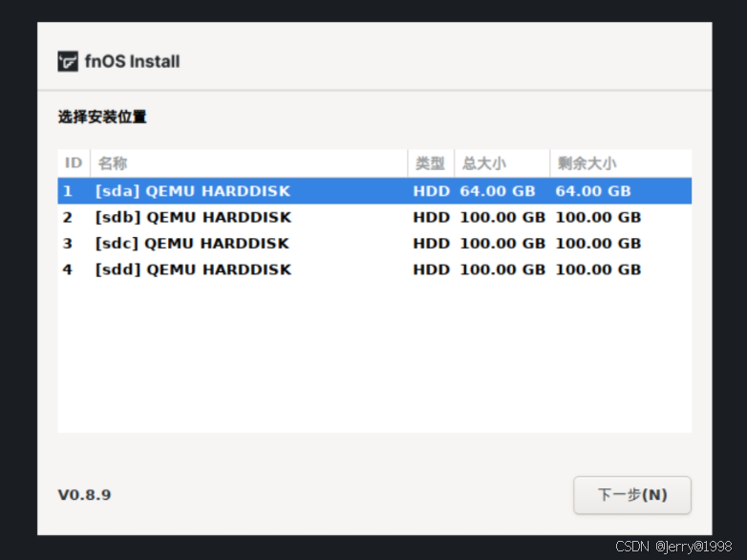Click 64.00 GB remaining size of sda

593,191
